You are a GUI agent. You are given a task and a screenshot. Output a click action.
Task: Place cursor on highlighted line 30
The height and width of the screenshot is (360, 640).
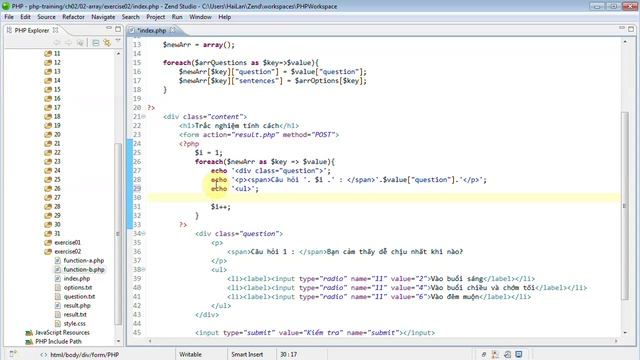384,198
